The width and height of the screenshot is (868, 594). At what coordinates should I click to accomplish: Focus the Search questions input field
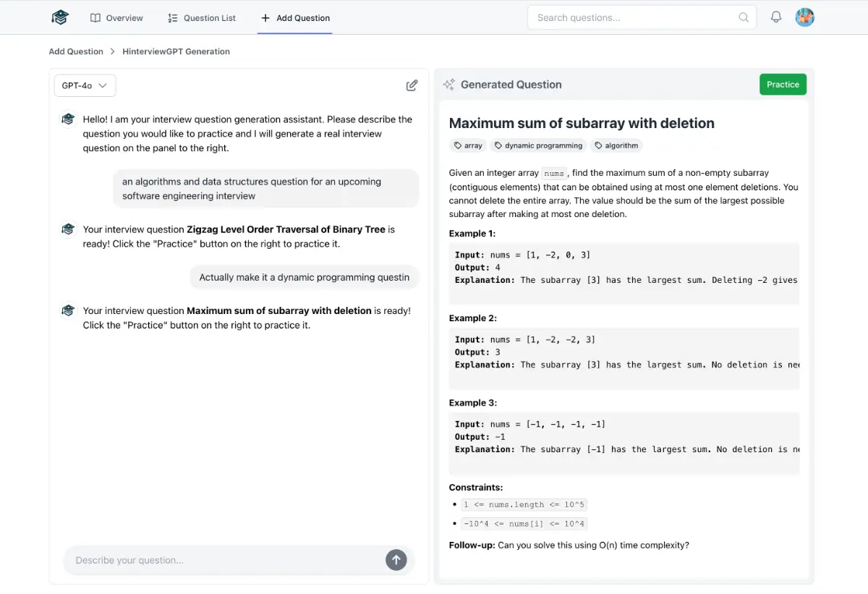point(633,17)
